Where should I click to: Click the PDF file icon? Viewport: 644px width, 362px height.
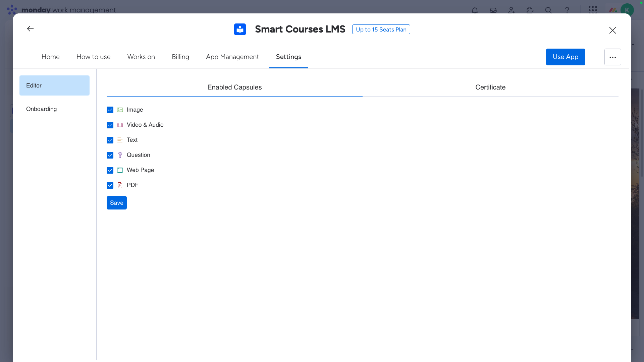[x=120, y=185]
